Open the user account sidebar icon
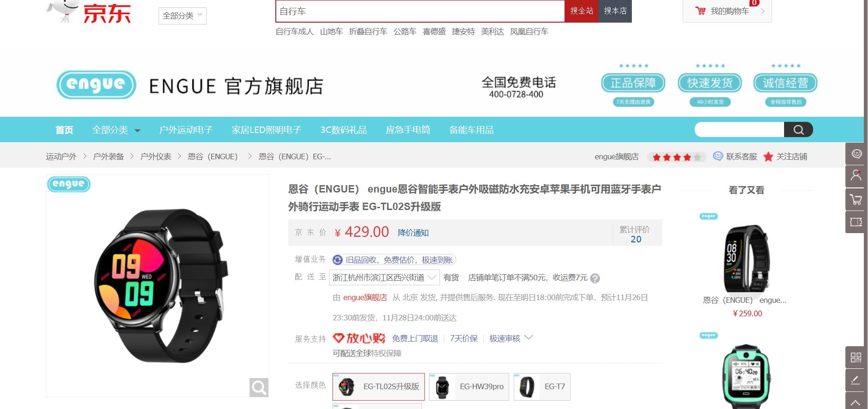 (x=856, y=176)
